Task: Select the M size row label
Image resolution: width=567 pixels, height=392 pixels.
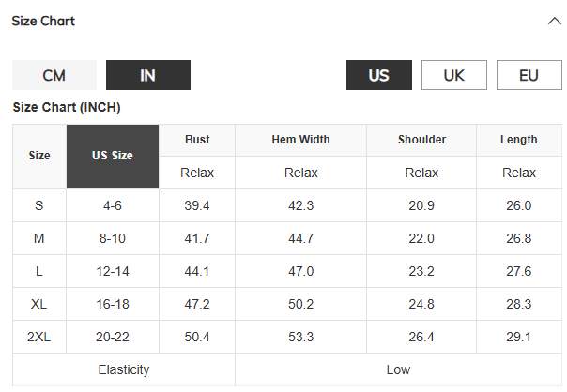Action: click(x=39, y=238)
